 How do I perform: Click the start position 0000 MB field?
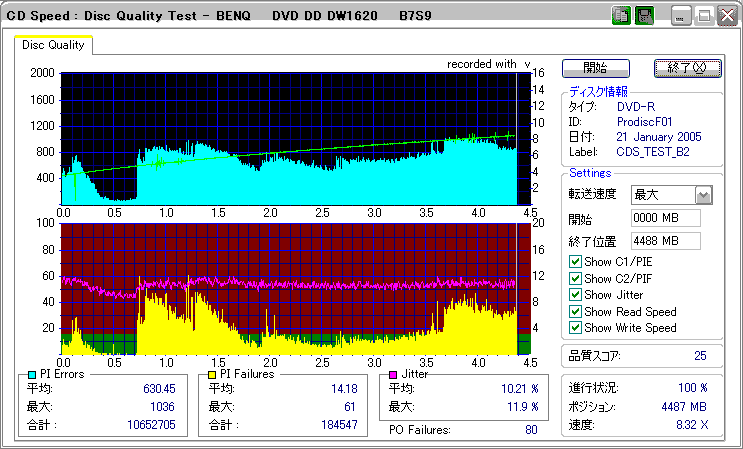click(x=665, y=218)
